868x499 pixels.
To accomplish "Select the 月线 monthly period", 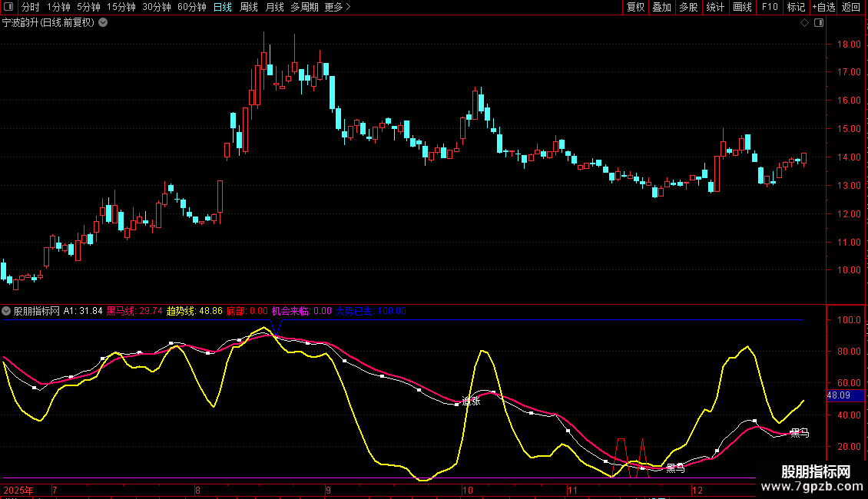I will tap(274, 8).
